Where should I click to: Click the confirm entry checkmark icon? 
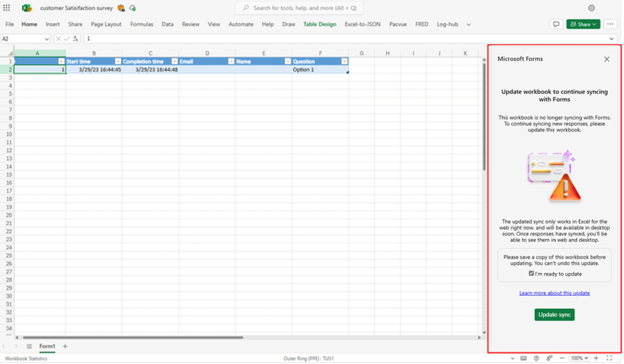[x=67, y=38]
